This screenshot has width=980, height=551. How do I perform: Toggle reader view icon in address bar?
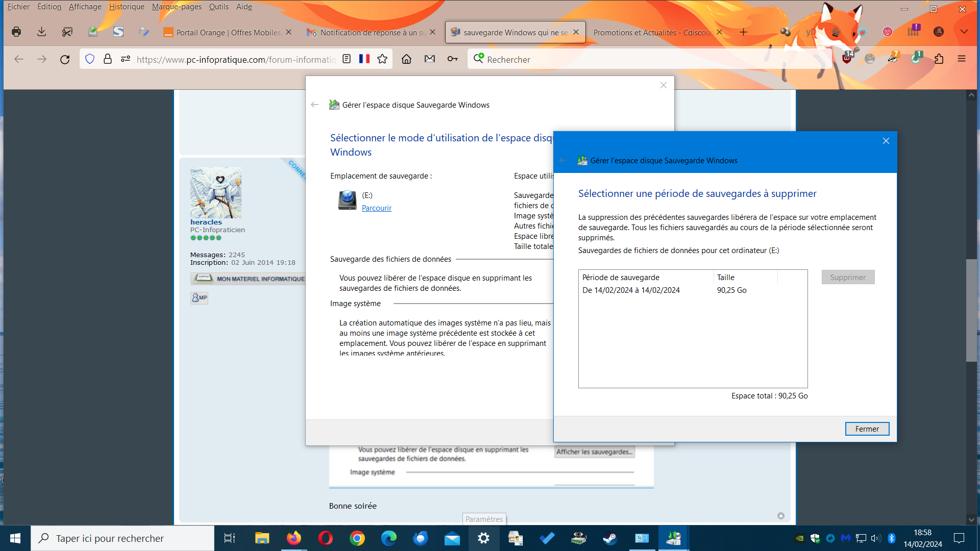coord(347,59)
